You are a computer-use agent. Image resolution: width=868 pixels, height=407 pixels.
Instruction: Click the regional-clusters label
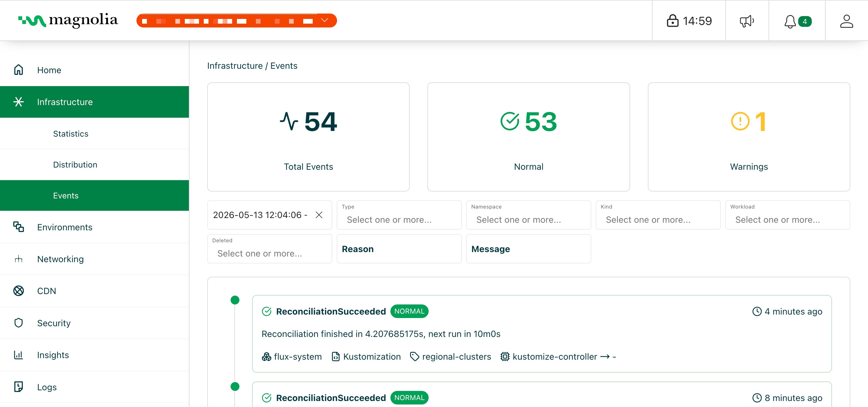pyautogui.click(x=456, y=357)
